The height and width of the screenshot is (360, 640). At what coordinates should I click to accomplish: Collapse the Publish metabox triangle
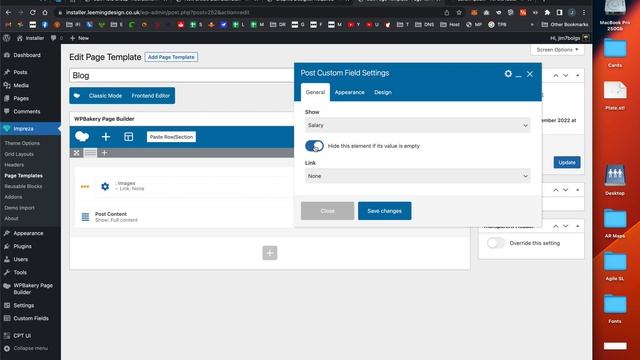[x=578, y=76]
